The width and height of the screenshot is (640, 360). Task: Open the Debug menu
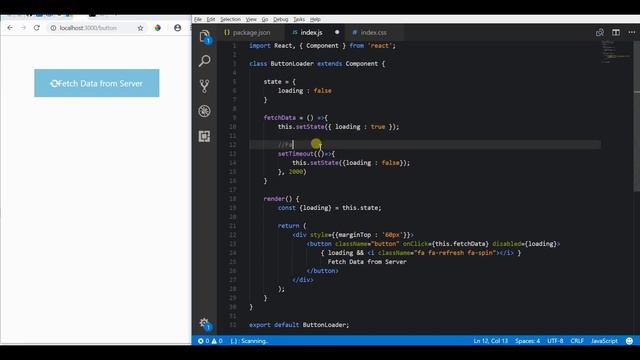(281, 19)
